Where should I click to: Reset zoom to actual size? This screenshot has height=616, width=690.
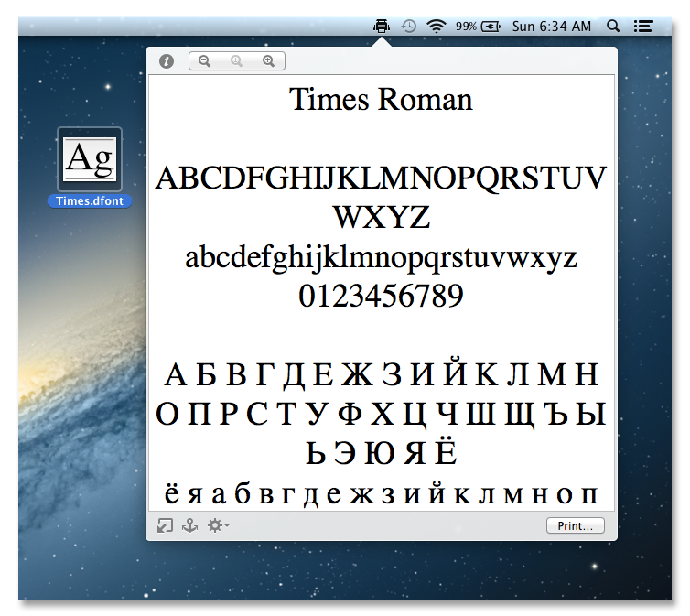[237, 60]
